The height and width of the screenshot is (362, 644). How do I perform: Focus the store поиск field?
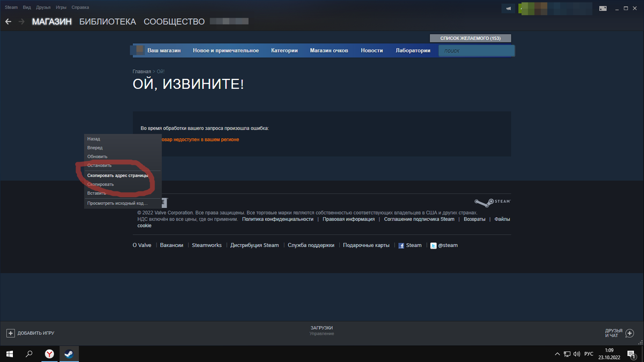(x=477, y=50)
